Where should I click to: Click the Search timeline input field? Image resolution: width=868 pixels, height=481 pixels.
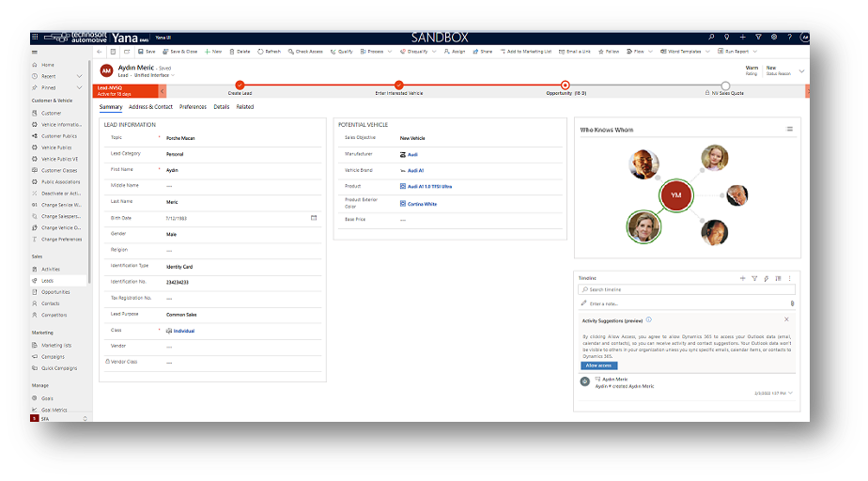click(686, 290)
